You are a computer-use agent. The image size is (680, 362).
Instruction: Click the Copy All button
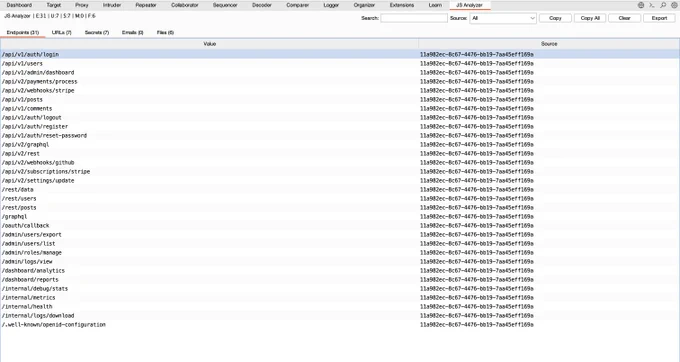[590, 18]
